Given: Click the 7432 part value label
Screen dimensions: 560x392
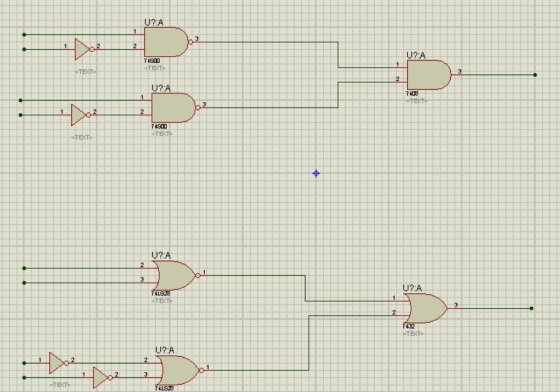Looking at the screenshot, I should pos(409,327).
